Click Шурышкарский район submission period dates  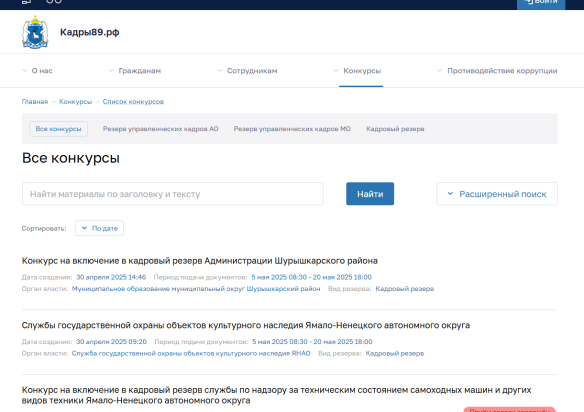pos(311,277)
